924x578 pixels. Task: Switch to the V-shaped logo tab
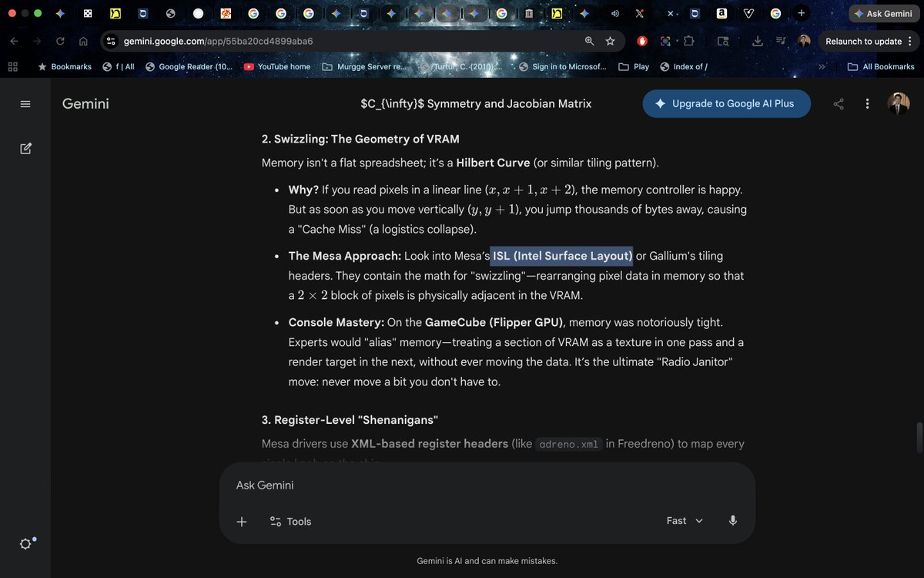[748, 13]
